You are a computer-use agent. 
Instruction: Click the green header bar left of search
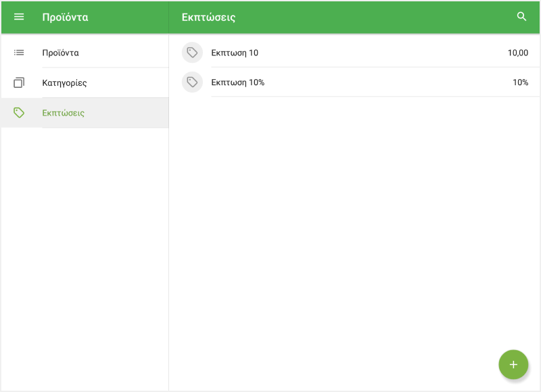click(372, 17)
